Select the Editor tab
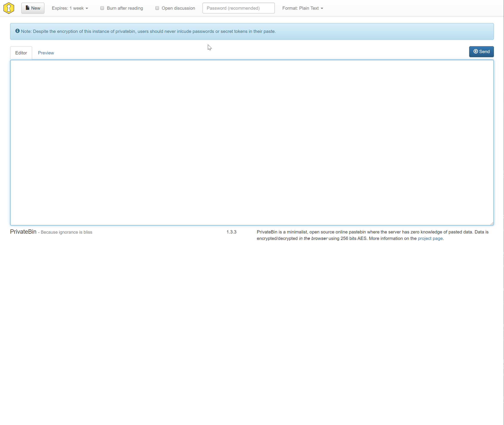Viewport: 504px width, 425px height. click(x=21, y=53)
